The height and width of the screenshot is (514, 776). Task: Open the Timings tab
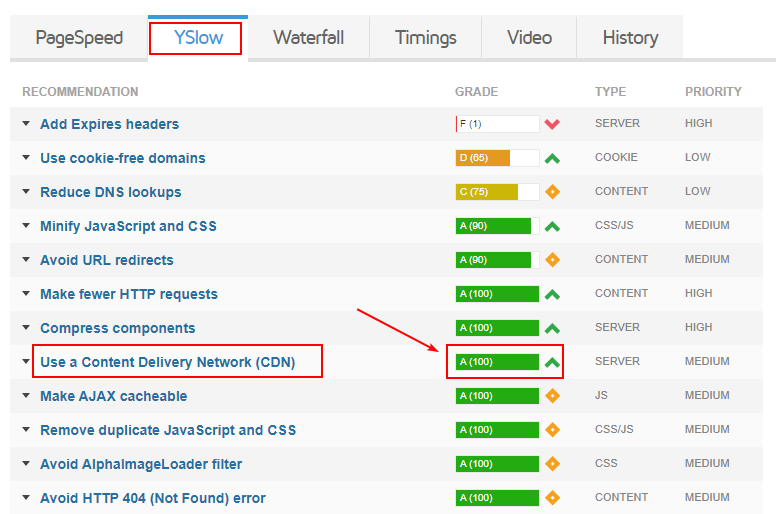(x=426, y=38)
